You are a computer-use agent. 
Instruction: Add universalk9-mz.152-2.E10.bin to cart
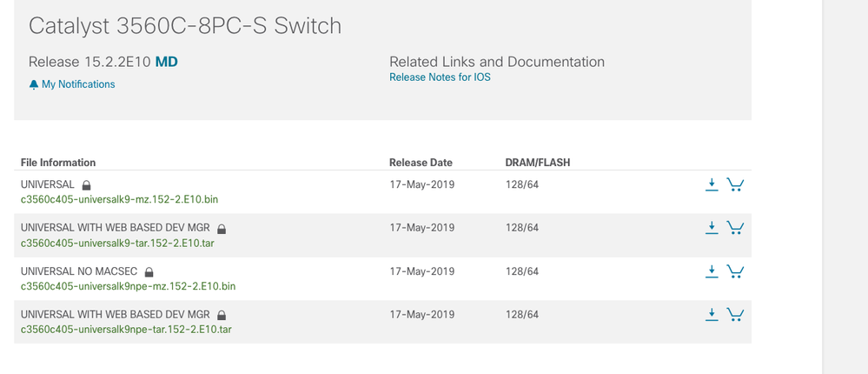pyautogui.click(x=735, y=184)
